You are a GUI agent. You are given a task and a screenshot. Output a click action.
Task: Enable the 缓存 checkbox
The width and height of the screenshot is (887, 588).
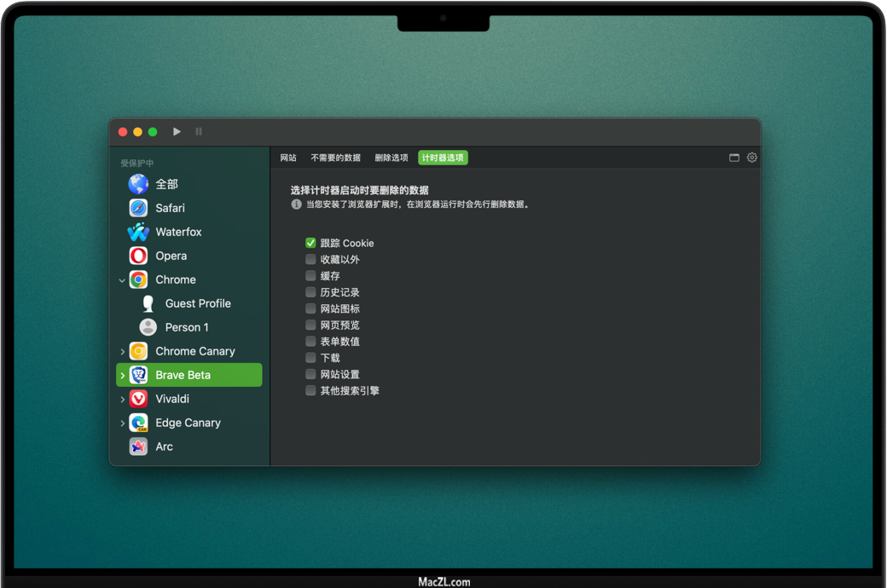(x=310, y=276)
